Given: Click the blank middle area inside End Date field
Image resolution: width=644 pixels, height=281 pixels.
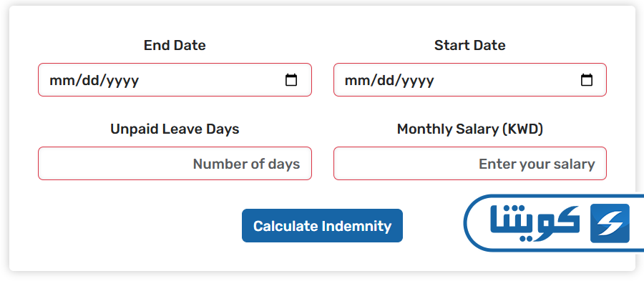Looking at the screenshot, I should [x=212, y=80].
